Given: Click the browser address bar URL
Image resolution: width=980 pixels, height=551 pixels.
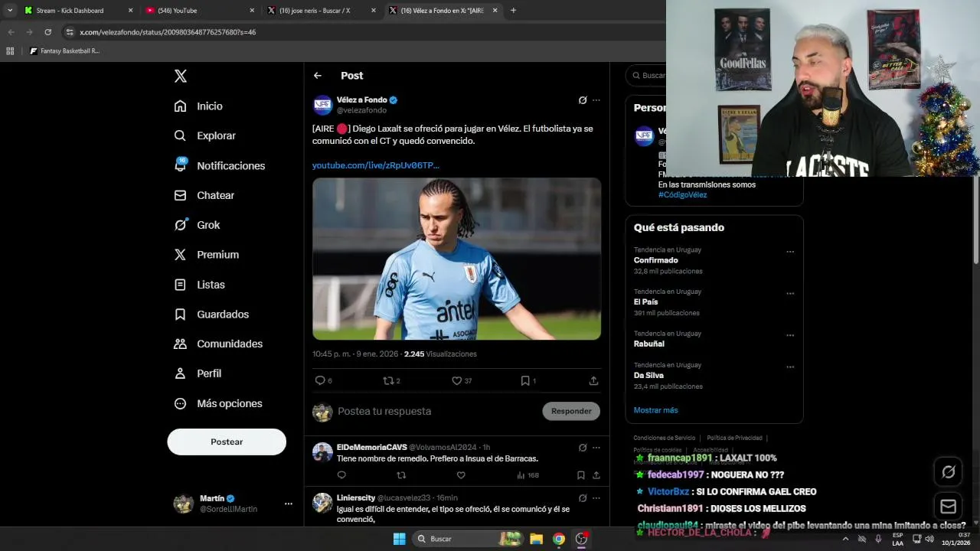Looking at the screenshot, I should coord(168,32).
